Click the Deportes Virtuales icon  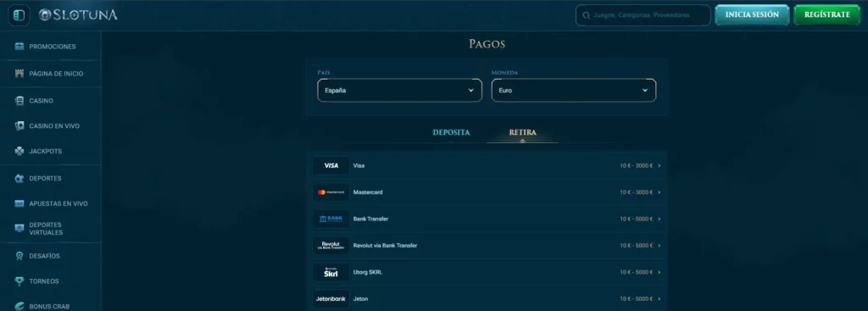tap(19, 229)
